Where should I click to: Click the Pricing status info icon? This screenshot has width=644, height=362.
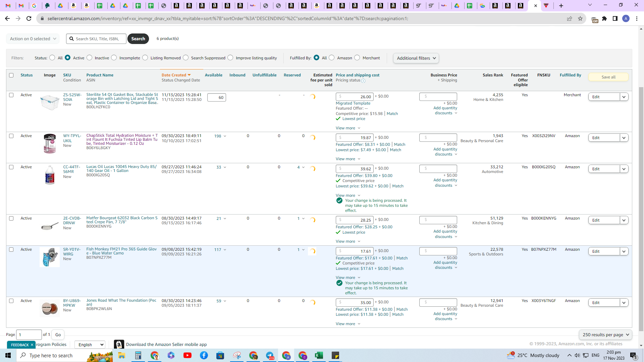(x=363, y=81)
